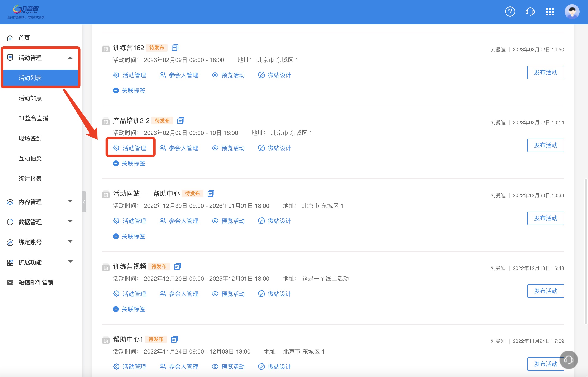This screenshot has width=588, height=377.
Task: Open 微站设计 for 活动网站——帮助中心
Action: click(275, 221)
